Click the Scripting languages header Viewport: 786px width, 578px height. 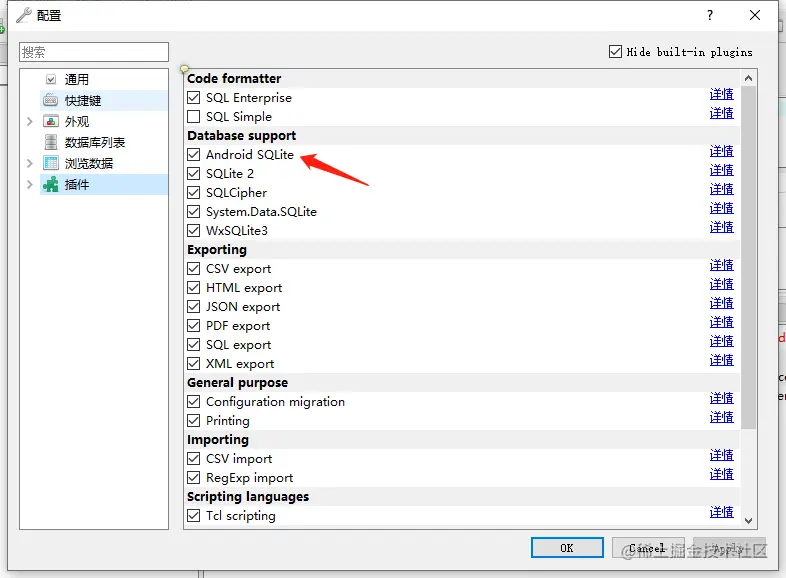pyautogui.click(x=248, y=497)
